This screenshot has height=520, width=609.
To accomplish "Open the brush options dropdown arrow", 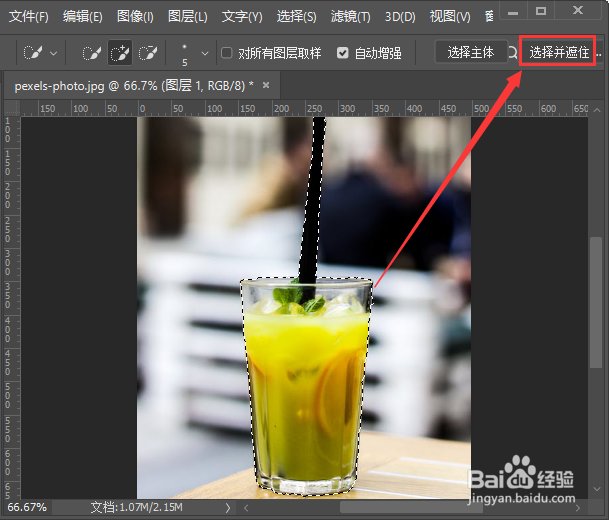I will click(x=205, y=53).
